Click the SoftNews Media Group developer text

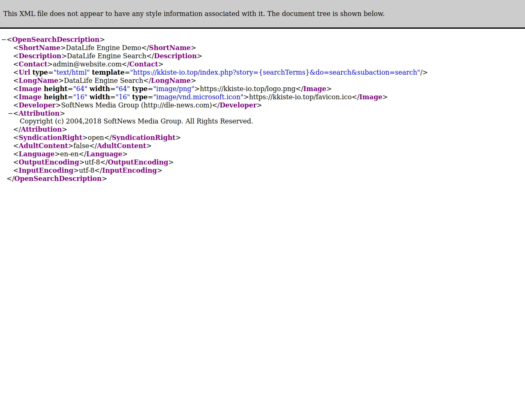pyautogui.click(x=136, y=105)
